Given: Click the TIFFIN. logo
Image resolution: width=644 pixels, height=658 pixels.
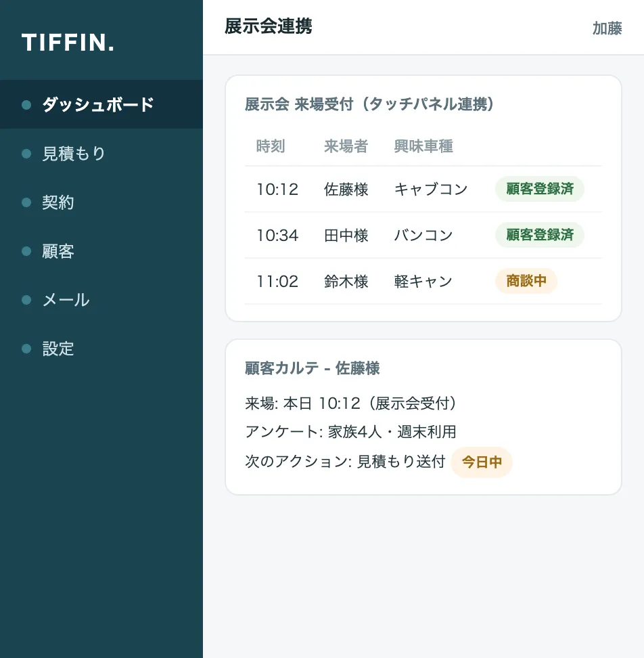Looking at the screenshot, I should (68, 43).
